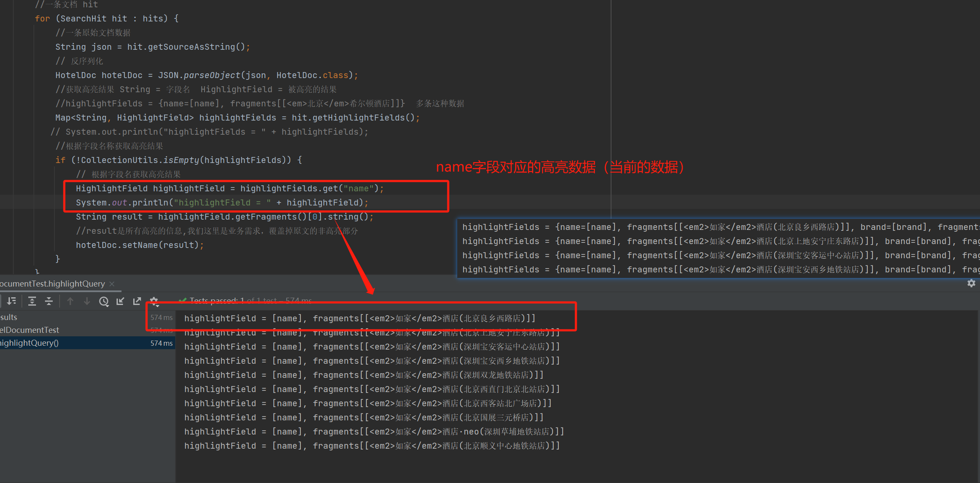Open run panel gear settings at right
This screenshot has width=980, height=483.
pos(971,283)
